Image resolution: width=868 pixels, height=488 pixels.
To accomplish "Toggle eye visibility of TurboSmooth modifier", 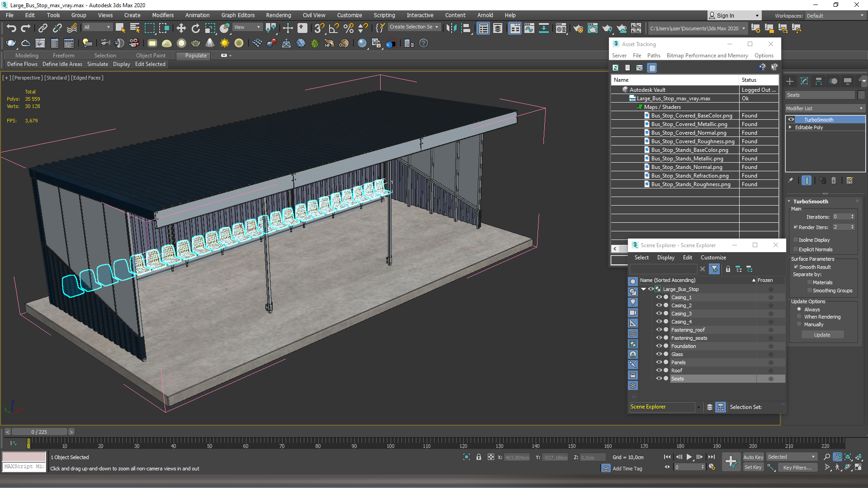I will point(791,120).
